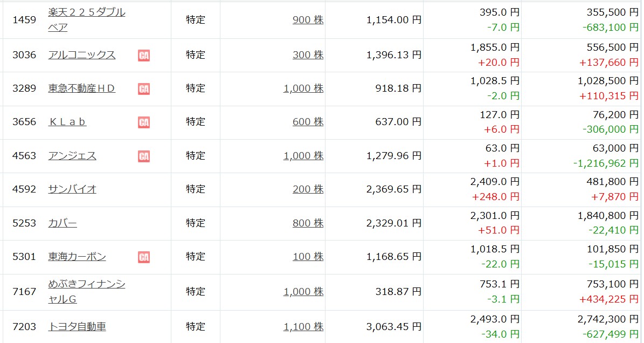Select the カバー stock link
This screenshot has width=644, height=343.
(x=63, y=223)
